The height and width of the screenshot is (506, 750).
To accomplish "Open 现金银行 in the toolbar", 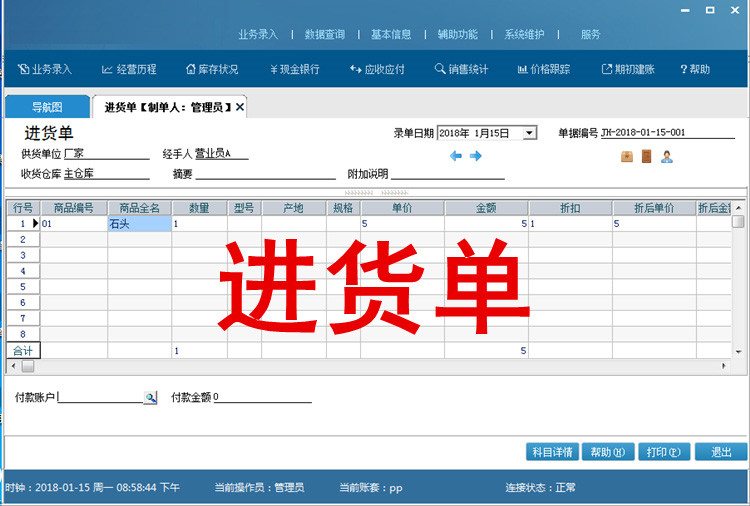I will pyautogui.click(x=295, y=70).
